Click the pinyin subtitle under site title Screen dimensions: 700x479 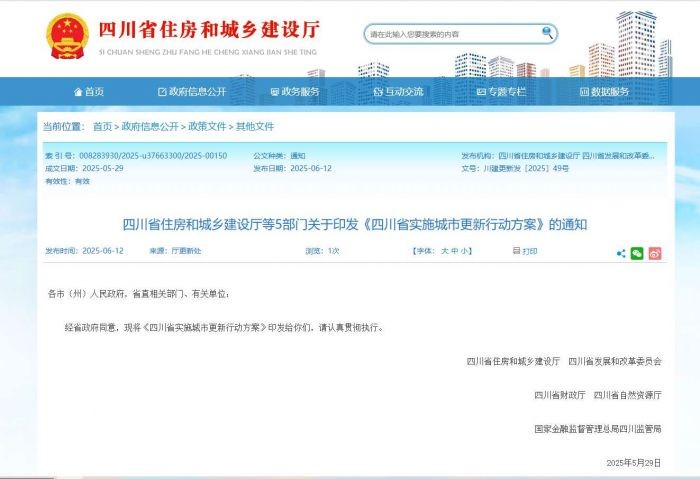pos(208,52)
